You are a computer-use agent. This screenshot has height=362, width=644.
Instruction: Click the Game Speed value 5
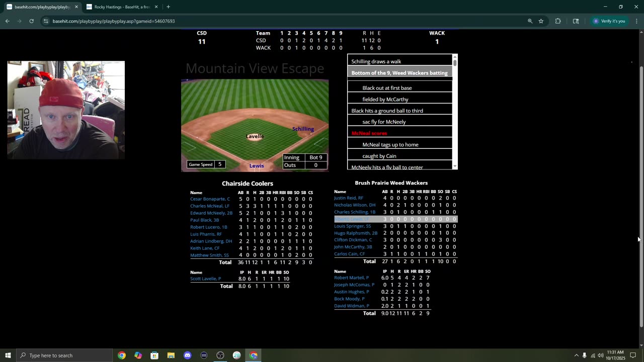[x=219, y=164]
